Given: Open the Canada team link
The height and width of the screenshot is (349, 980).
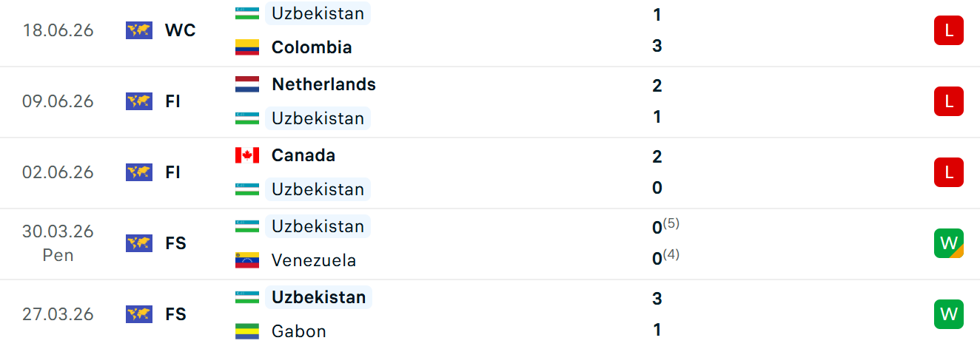Looking at the screenshot, I should (x=303, y=155).
